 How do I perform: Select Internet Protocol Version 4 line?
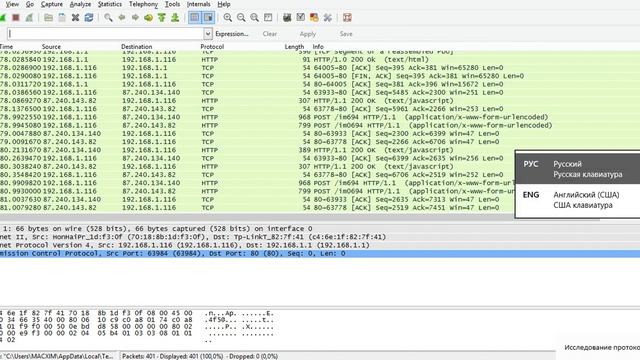click(320, 245)
